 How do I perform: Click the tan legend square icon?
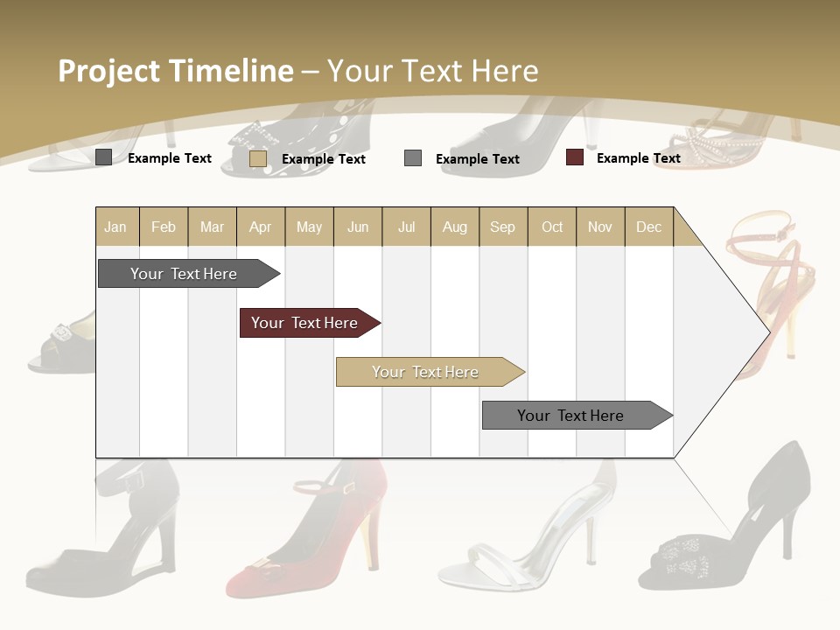[x=259, y=159]
